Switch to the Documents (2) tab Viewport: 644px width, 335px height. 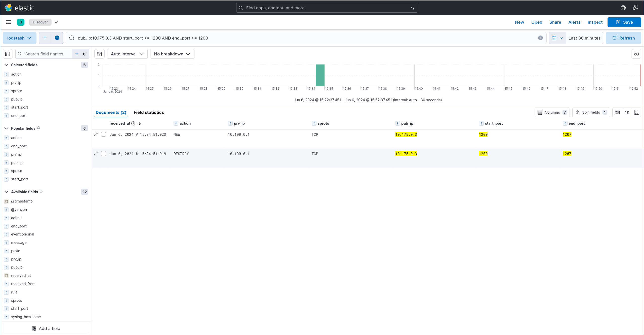tap(111, 112)
